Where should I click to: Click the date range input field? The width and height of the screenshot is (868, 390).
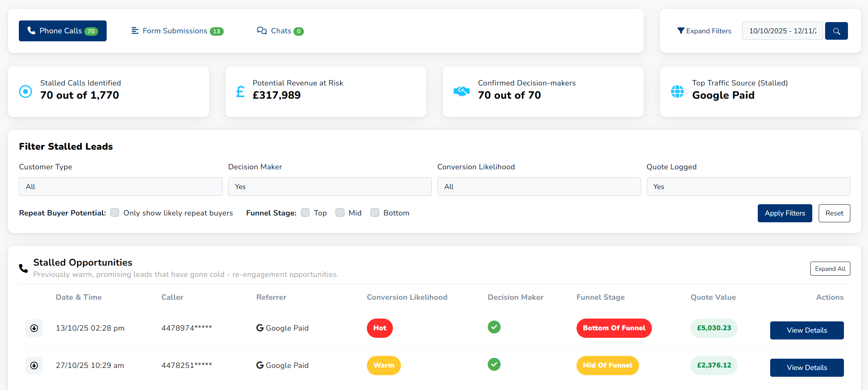782,31
